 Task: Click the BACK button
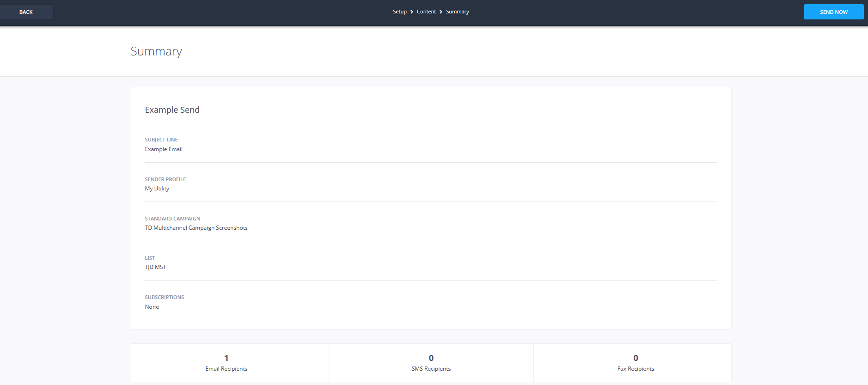(x=26, y=12)
